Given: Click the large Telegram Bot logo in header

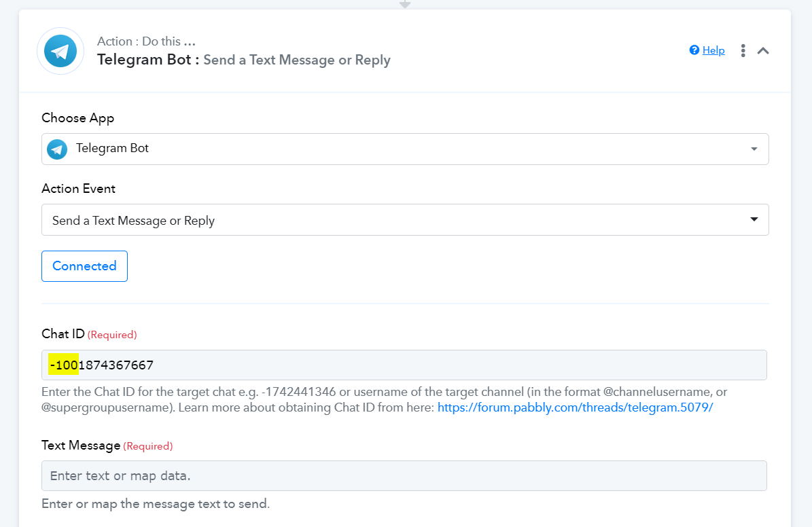Looking at the screenshot, I should click(x=60, y=51).
